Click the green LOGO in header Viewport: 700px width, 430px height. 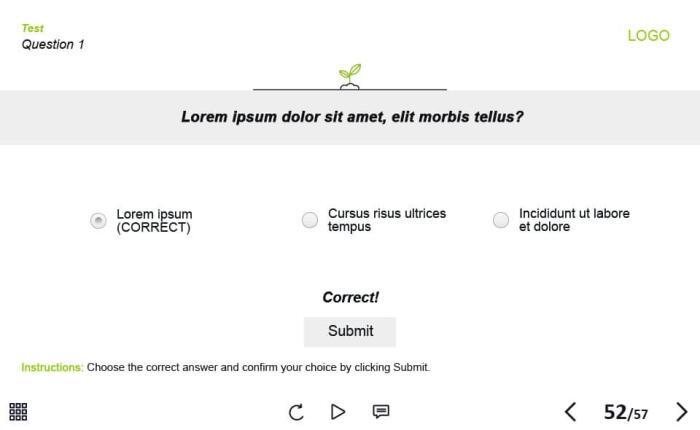(648, 36)
